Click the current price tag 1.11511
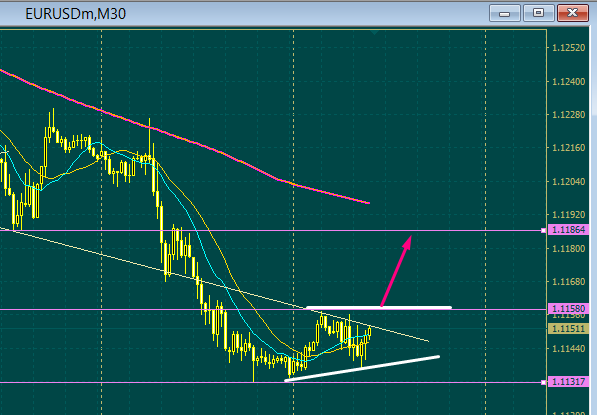Viewport: 597px width, 415px height. (568, 329)
